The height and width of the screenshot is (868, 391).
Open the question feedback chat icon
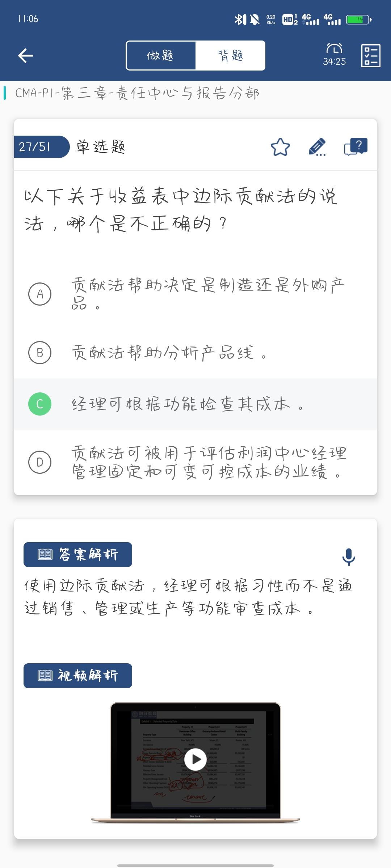(x=356, y=147)
